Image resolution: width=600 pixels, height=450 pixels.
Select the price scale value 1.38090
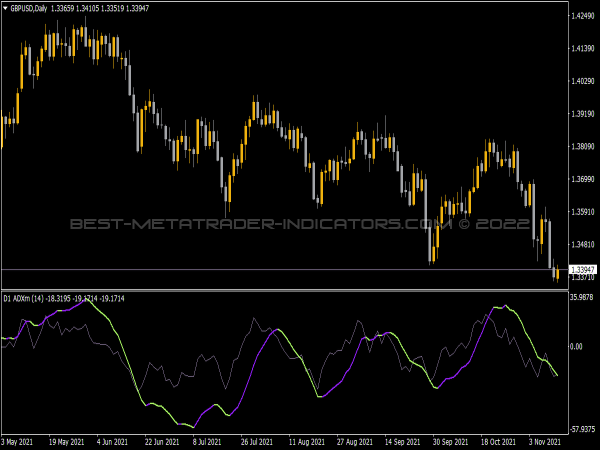(x=582, y=146)
